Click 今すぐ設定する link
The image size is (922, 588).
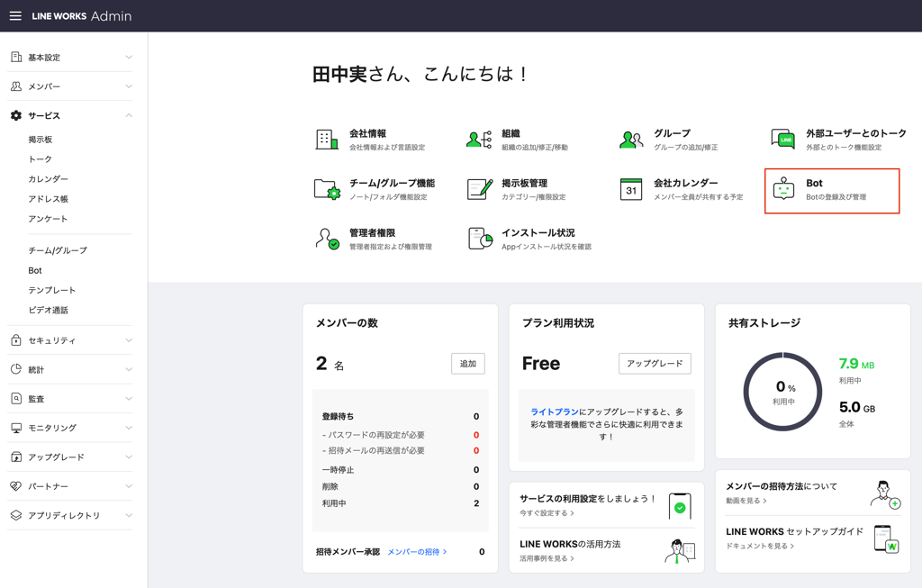click(547, 512)
